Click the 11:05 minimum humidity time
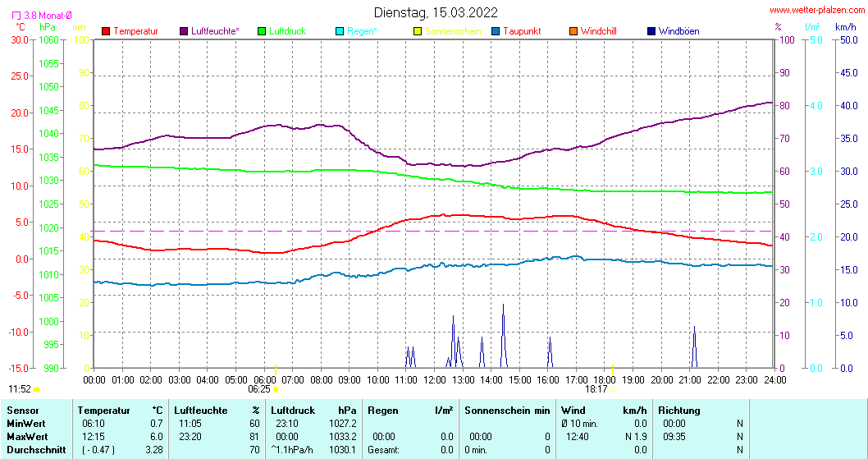This screenshot has width=868, height=459. [x=190, y=424]
